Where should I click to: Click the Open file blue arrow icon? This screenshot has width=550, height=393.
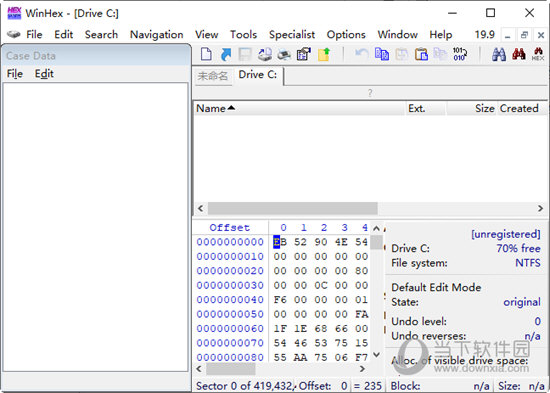[x=226, y=54]
